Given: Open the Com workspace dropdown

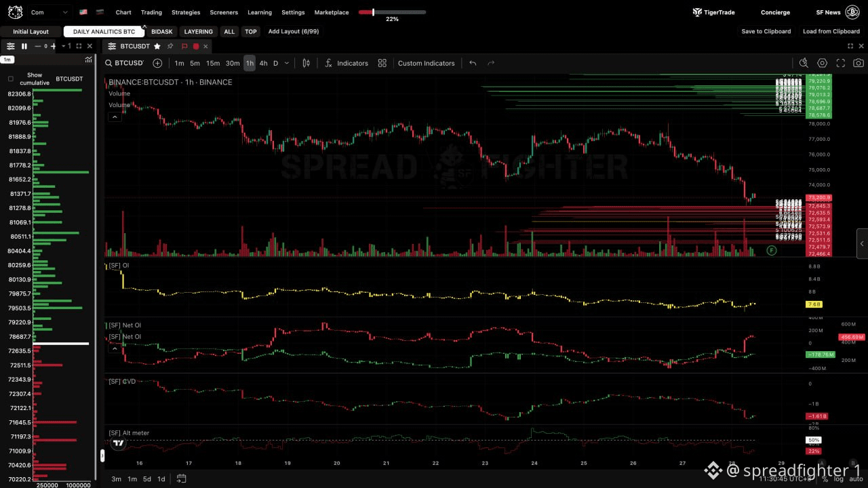Looking at the screenshot, I should (x=49, y=12).
